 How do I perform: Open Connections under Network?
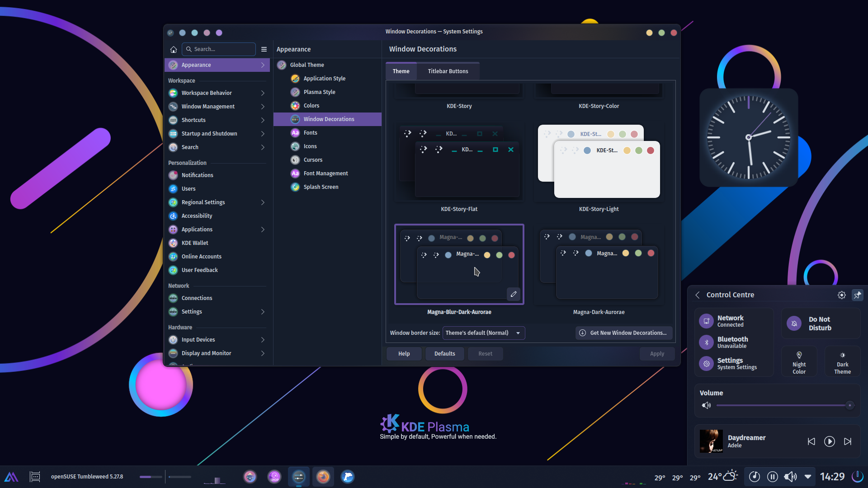coord(218,298)
